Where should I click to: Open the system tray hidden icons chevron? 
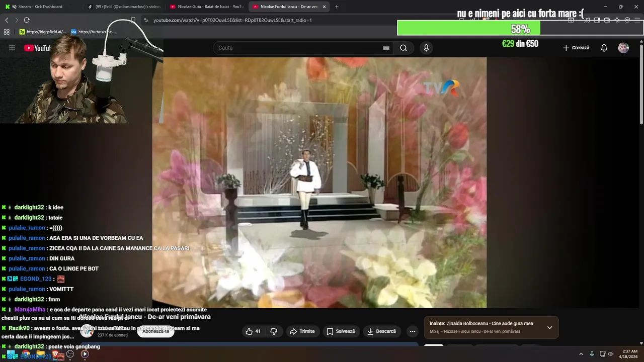(x=581, y=354)
